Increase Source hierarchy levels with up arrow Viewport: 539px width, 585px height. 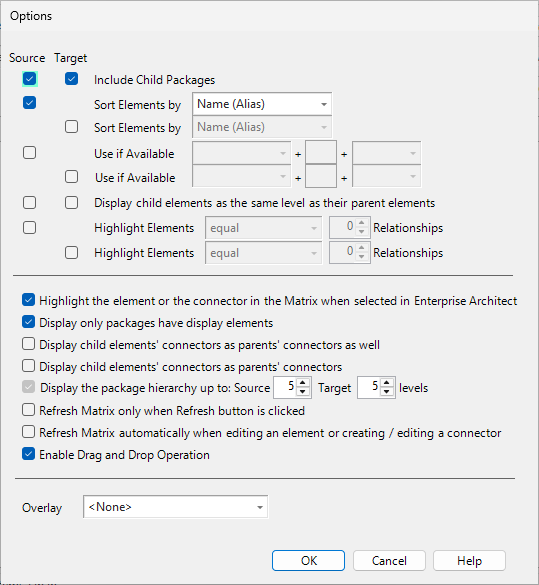(x=303, y=383)
